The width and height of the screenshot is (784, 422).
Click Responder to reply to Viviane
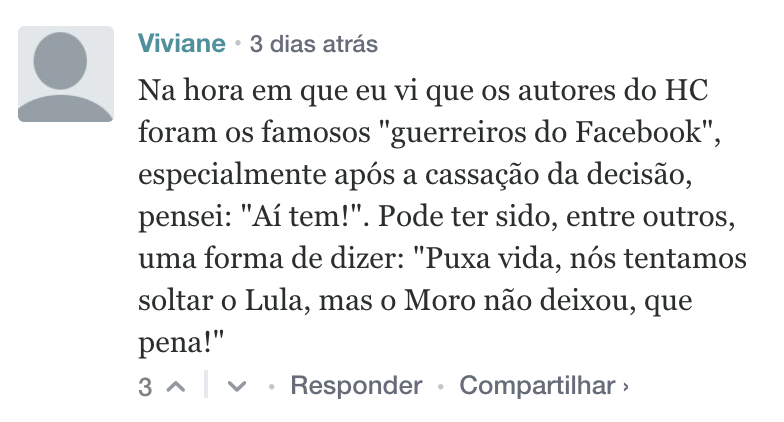pos(356,386)
